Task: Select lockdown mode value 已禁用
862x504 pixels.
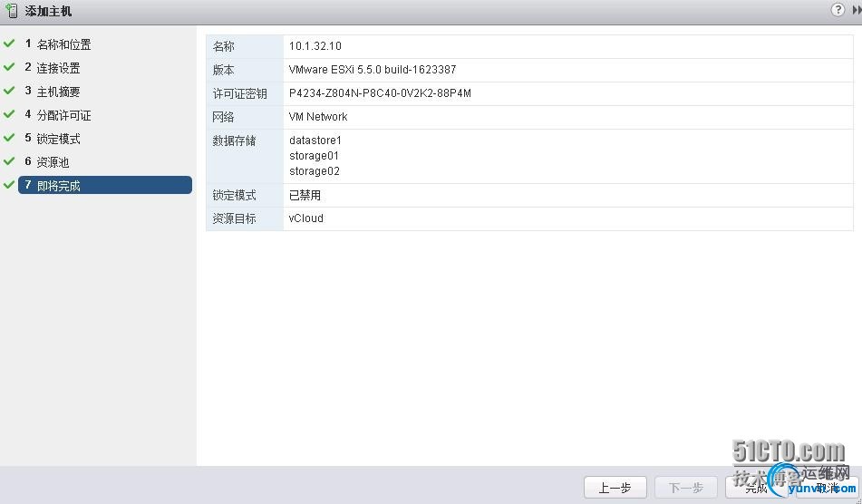Action: point(305,195)
